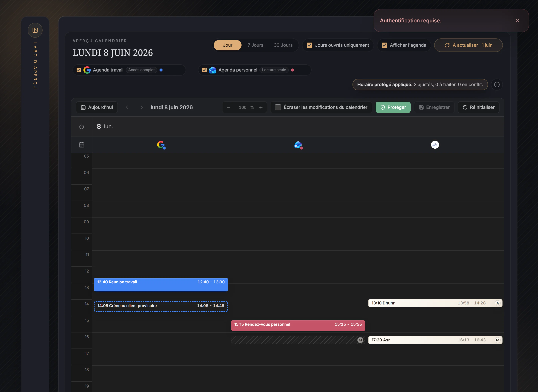Uncheck Jours ouvrés uniquement
The width and height of the screenshot is (538, 392).
(309, 45)
